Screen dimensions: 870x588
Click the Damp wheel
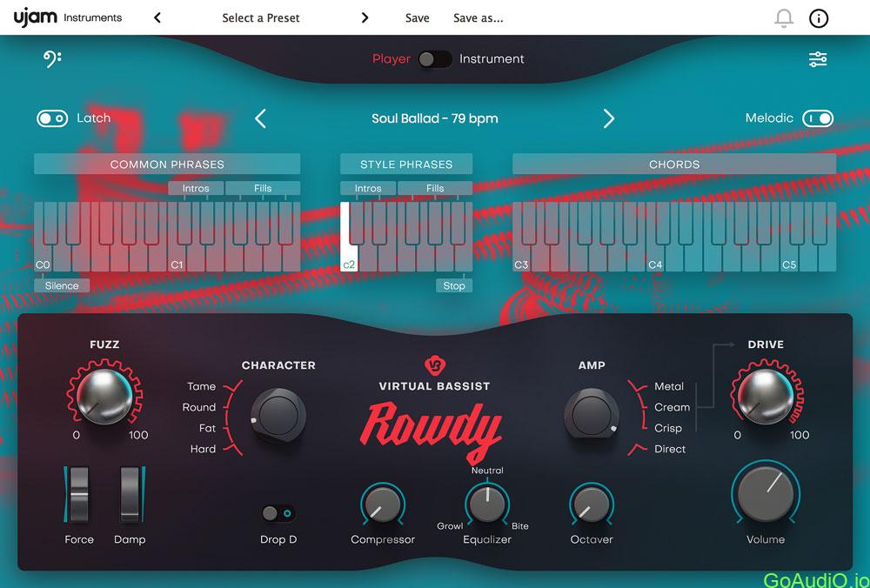point(130,494)
